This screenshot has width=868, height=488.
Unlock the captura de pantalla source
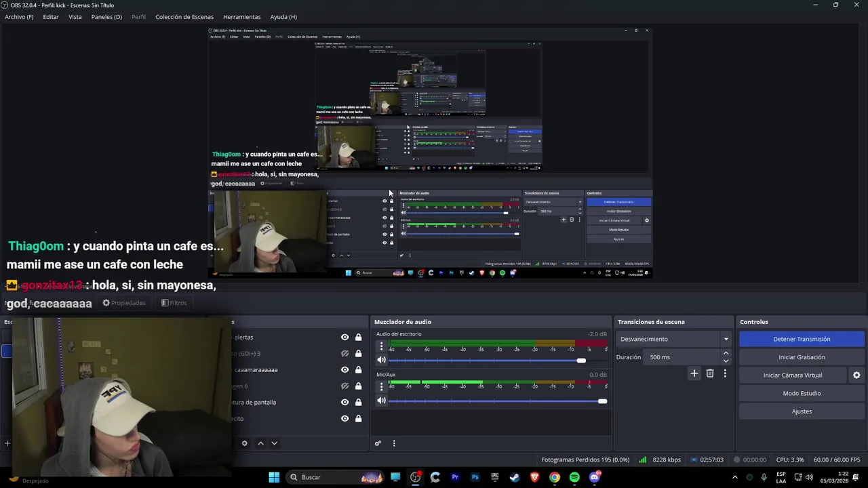click(x=358, y=403)
